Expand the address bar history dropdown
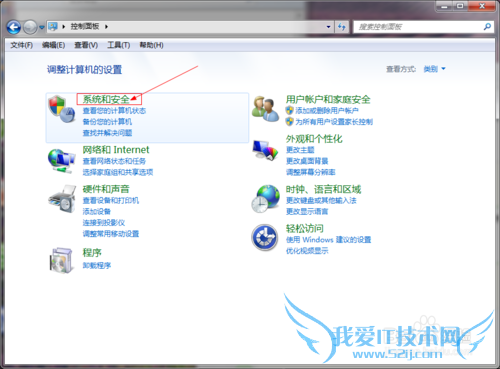The width and height of the screenshot is (500, 369). click(328, 27)
